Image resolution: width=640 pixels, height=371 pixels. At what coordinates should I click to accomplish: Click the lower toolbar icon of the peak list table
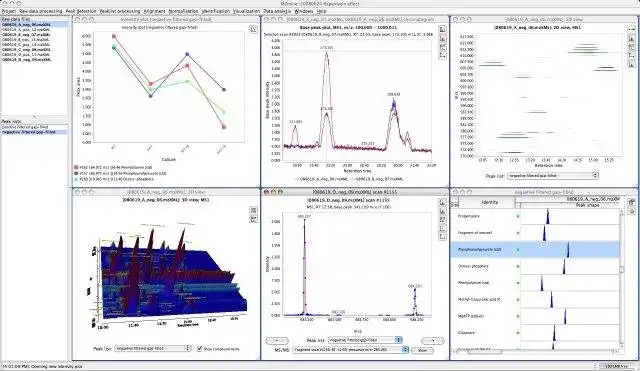click(631, 211)
